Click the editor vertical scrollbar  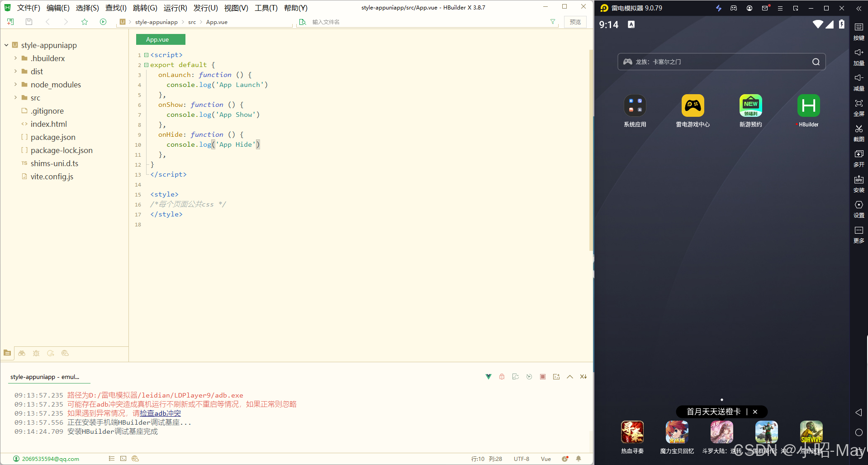coord(591,149)
